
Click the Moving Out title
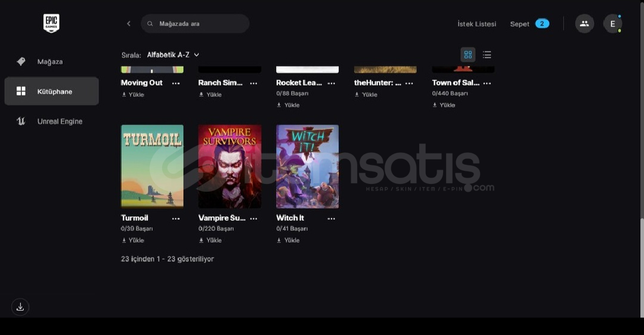[142, 83]
